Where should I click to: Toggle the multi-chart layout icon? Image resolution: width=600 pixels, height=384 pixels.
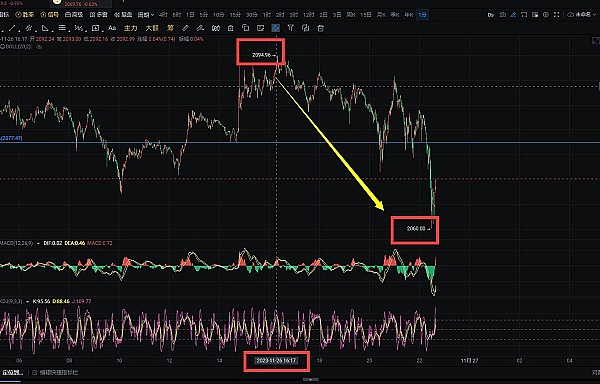coord(535,15)
